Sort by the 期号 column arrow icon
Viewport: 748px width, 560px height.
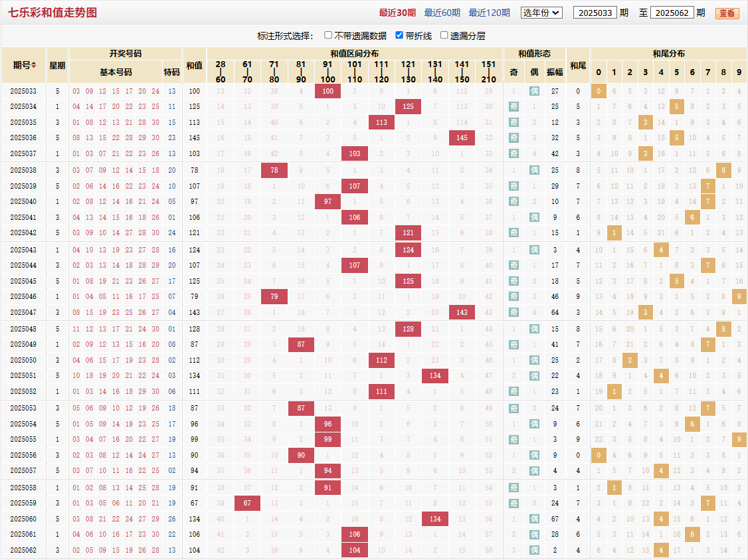[34, 65]
